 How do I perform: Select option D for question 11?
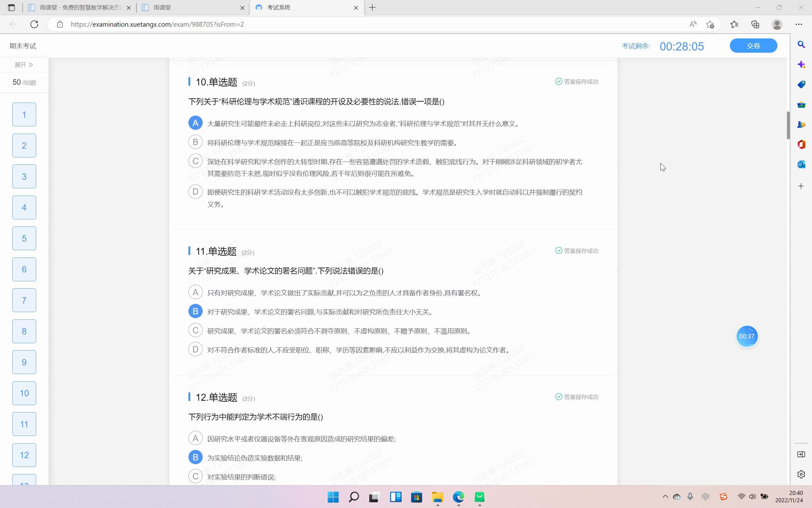tap(195, 350)
